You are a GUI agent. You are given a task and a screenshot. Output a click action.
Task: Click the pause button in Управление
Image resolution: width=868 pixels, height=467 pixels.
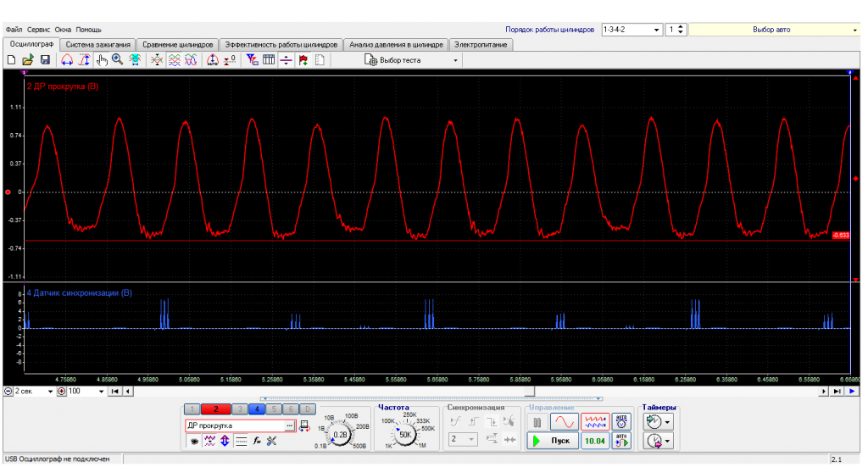click(537, 422)
